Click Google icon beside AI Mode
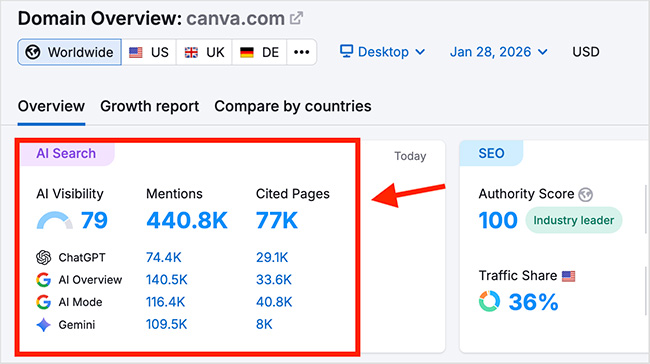 [x=44, y=302]
